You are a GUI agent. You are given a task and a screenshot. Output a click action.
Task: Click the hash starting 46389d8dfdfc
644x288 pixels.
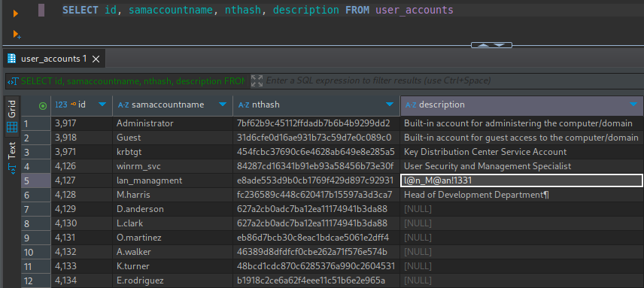[316, 252]
